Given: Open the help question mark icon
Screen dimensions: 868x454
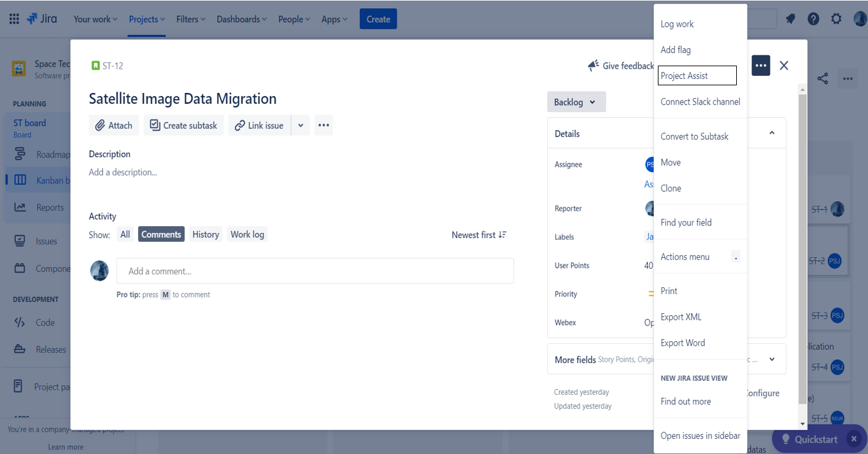Looking at the screenshot, I should [813, 19].
